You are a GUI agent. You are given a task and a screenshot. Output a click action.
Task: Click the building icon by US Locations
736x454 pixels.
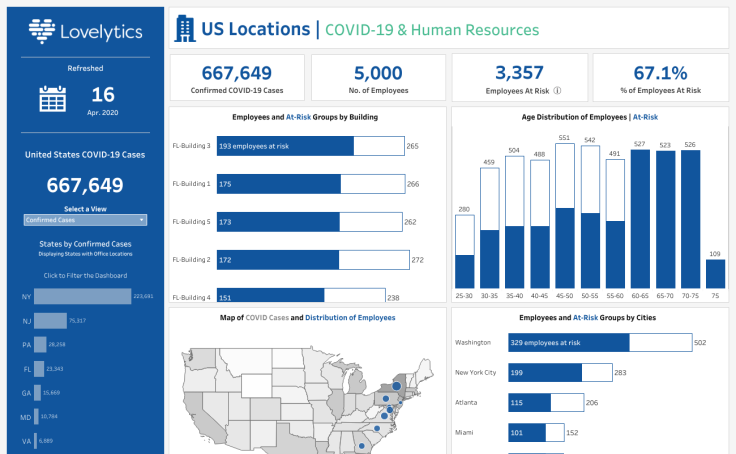[183, 29]
